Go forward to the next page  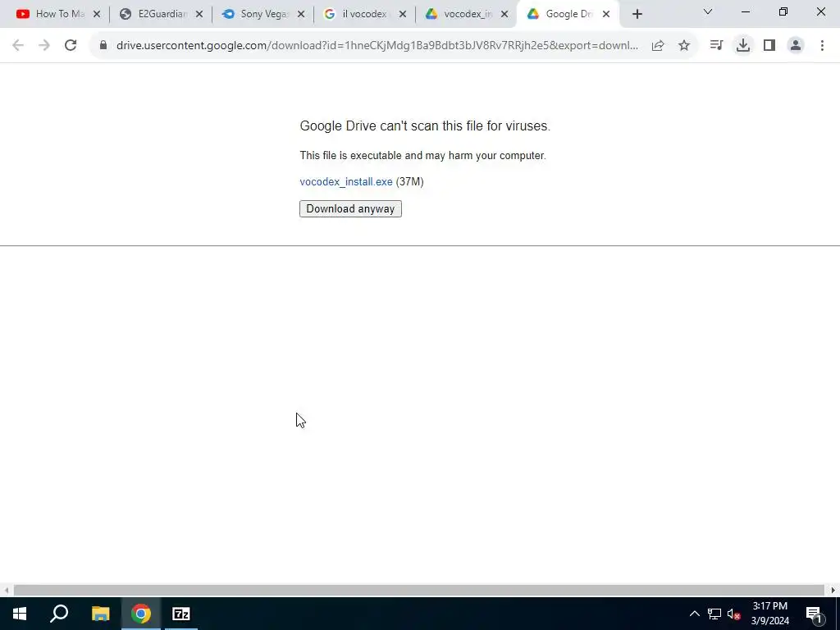[x=44, y=46]
